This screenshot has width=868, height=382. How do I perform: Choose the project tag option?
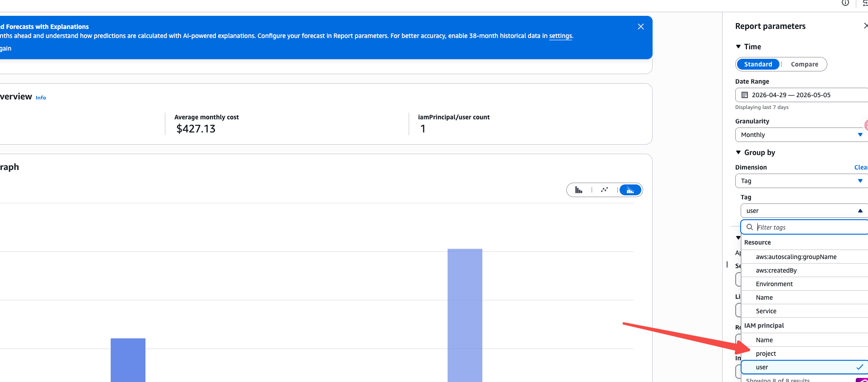point(805,354)
